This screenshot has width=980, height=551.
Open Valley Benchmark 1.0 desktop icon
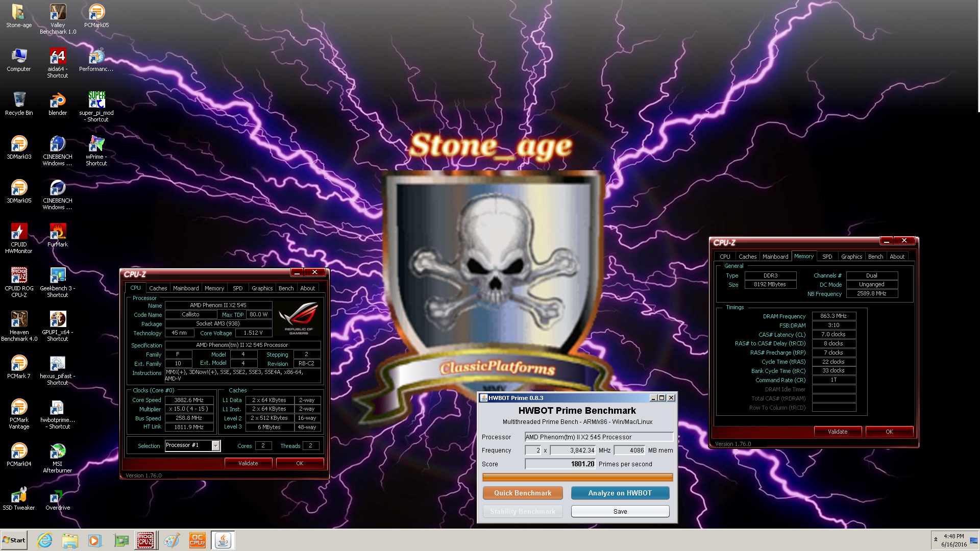(58, 19)
